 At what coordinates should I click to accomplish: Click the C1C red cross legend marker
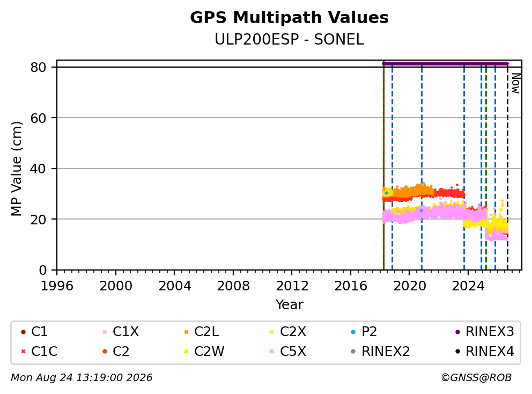(23, 352)
